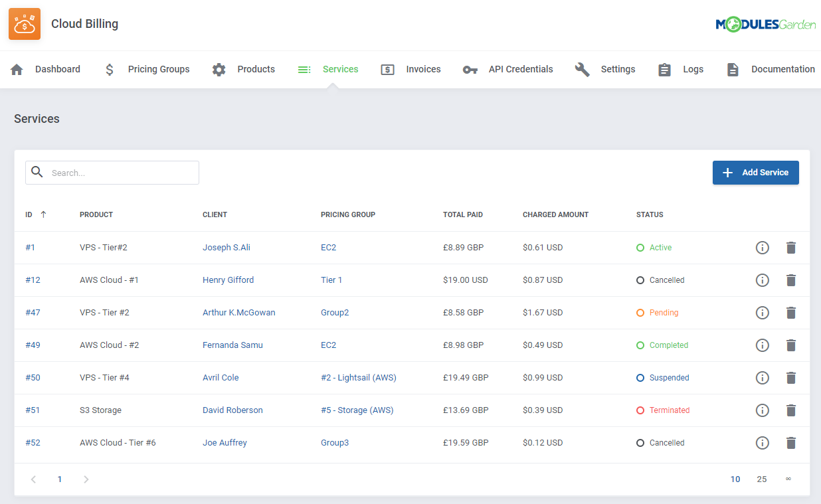Screen dimensions: 821x504
Task: Open client Joseph S.Ali
Action: (x=227, y=248)
